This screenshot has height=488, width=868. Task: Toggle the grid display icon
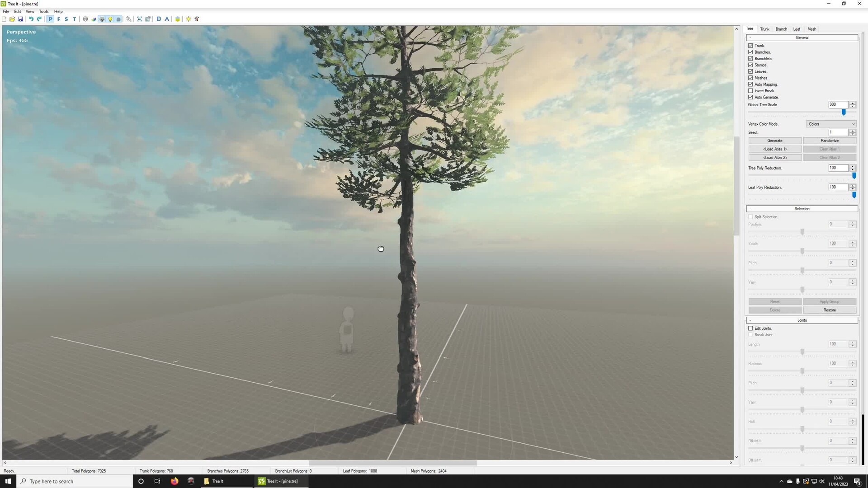coord(119,19)
